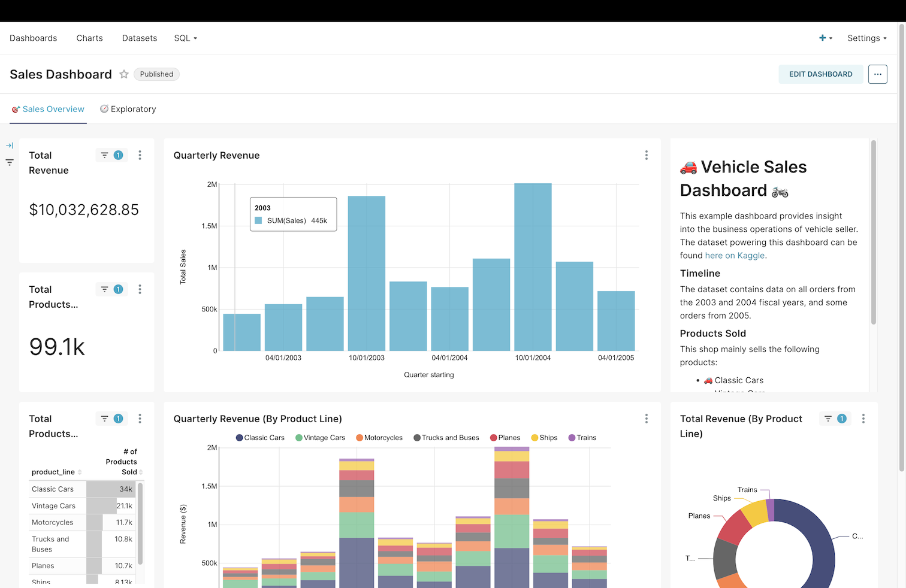The image size is (906, 588).
Task: Click the Trains label on donut chart
Action: click(747, 490)
